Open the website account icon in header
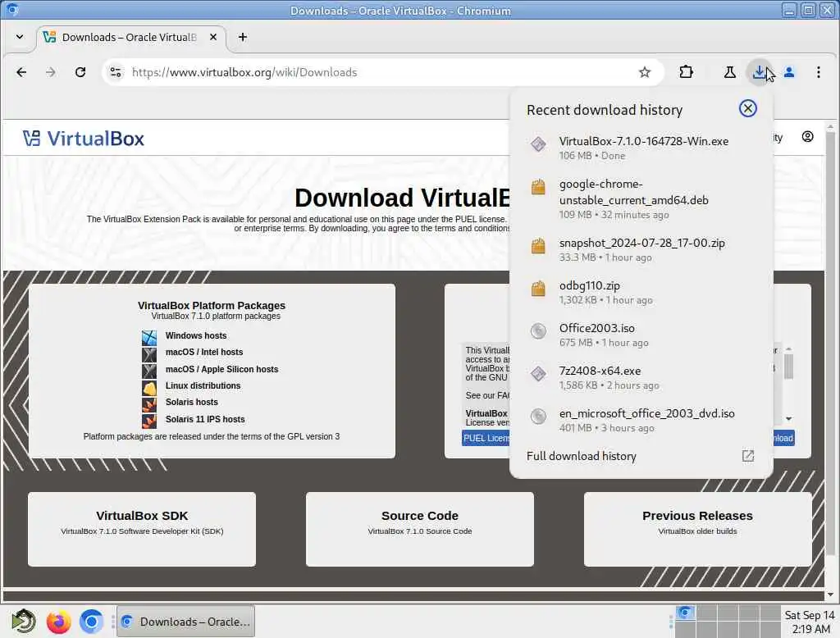This screenshot has height=638, width=840. click(x=807, y=137)
